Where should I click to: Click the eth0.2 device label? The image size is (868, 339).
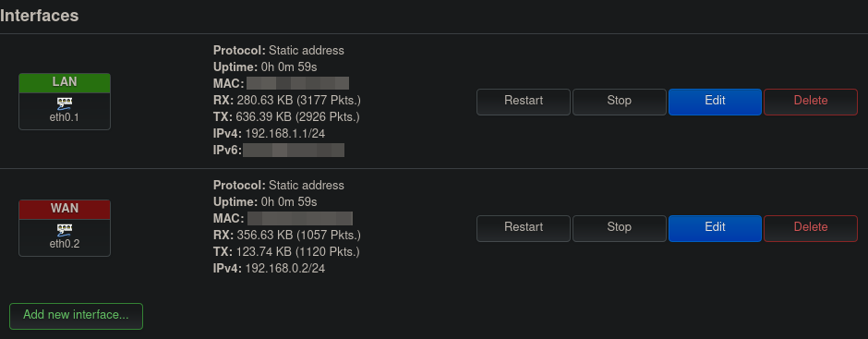(65, 244)
